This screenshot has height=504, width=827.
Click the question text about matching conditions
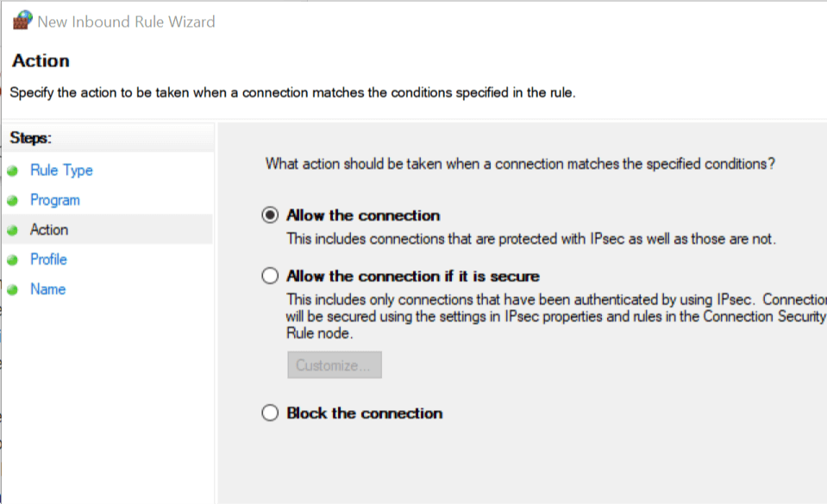520,163
